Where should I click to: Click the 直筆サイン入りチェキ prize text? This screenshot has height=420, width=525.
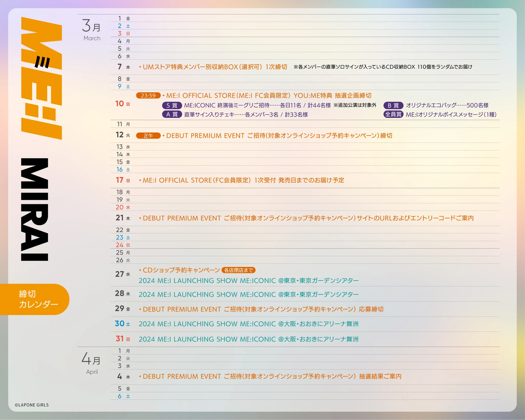(x=246, y=115)
